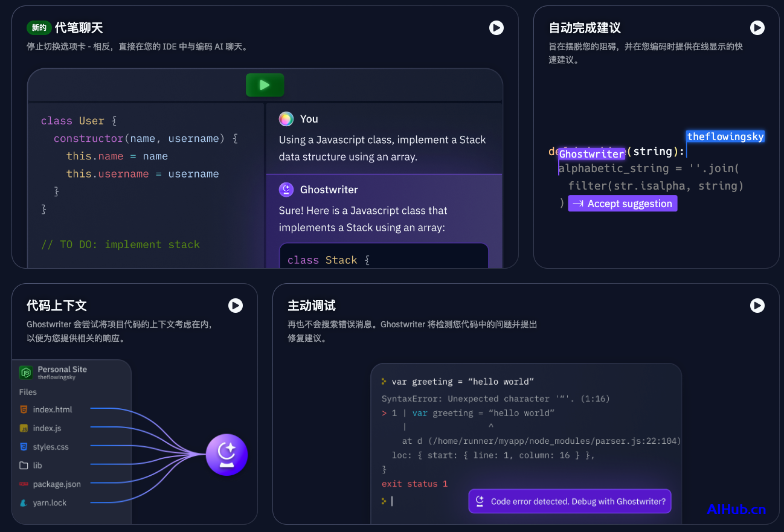Open index.js in the file list
This screenshot has height=532, width=784.
pos(47,428)
